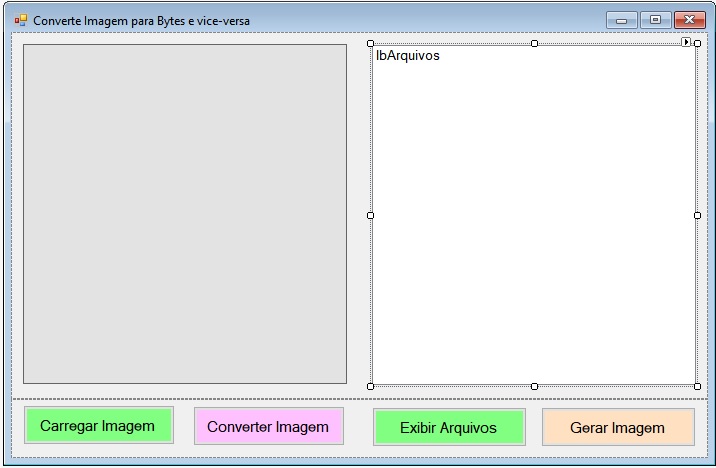Close the Converte Imagem form window

coord(689,20)
